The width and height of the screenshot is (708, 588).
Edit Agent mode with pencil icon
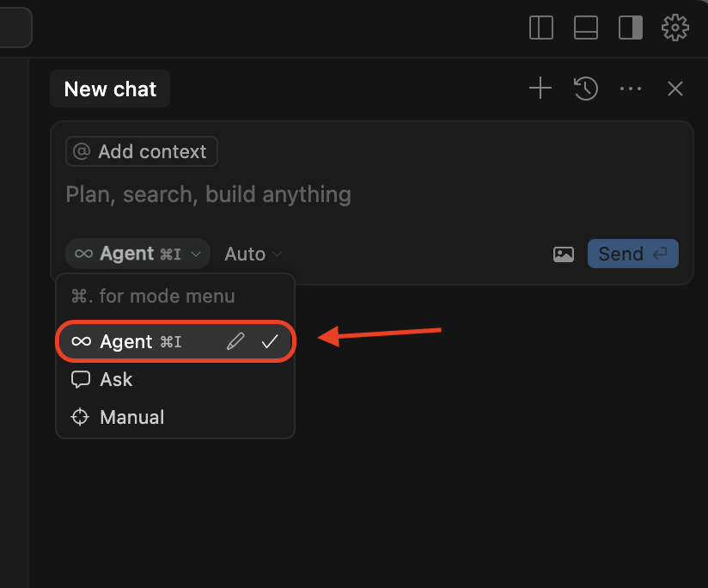pyautogui.click(x=235, y=341)
